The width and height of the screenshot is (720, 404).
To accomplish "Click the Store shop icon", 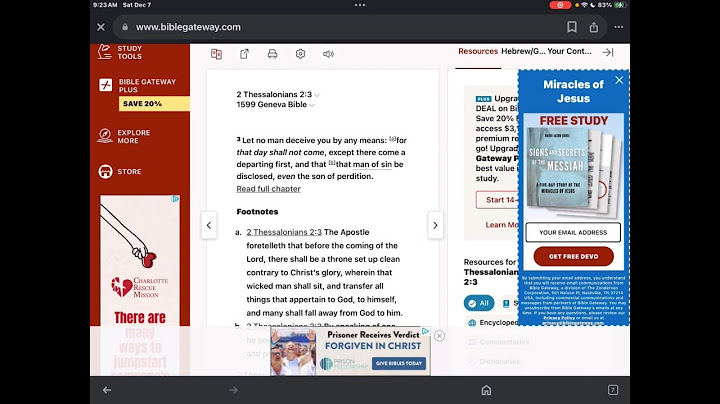I will [x=105, y=171].
